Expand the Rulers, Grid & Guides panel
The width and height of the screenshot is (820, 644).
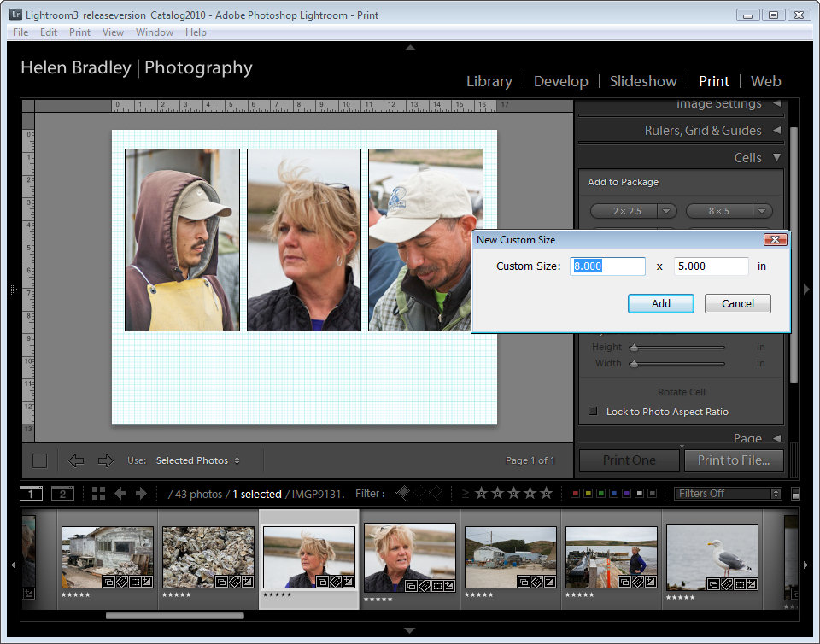[776, 131]
